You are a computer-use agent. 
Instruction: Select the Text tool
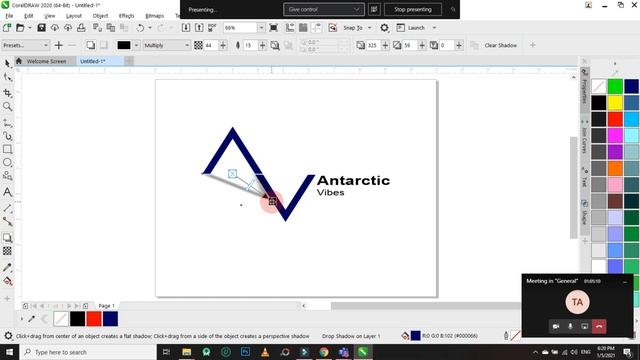7,192
